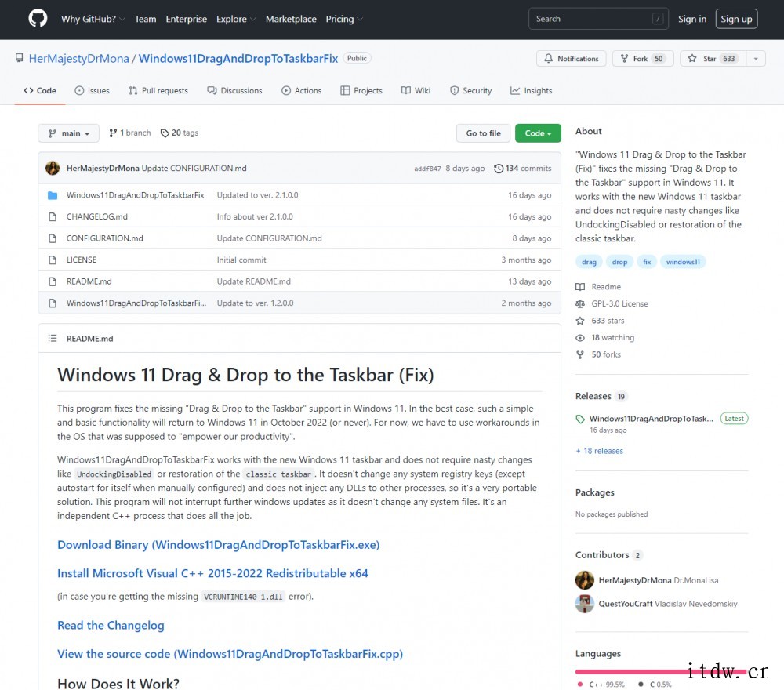Viewport: 784px width, 690px height.
Task: Open the latest release Windows11DragAndDropToTask...
Action: coord(651,419)
